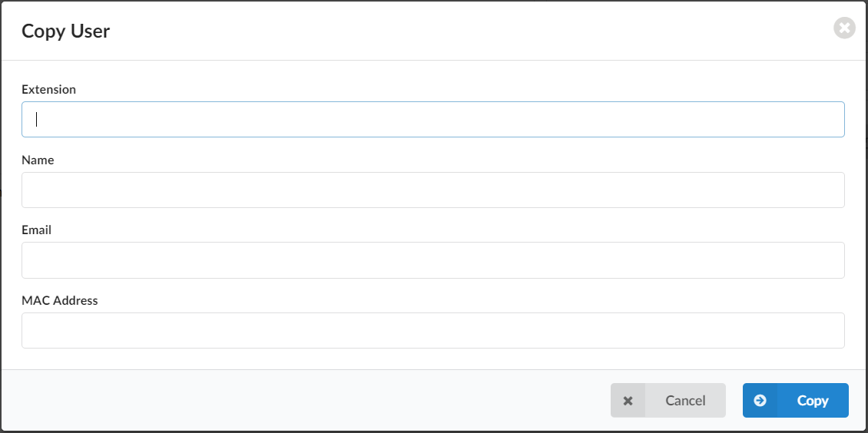Click the Email field label
The height and width of the screenshot is (433, 868).
point(36,230)
